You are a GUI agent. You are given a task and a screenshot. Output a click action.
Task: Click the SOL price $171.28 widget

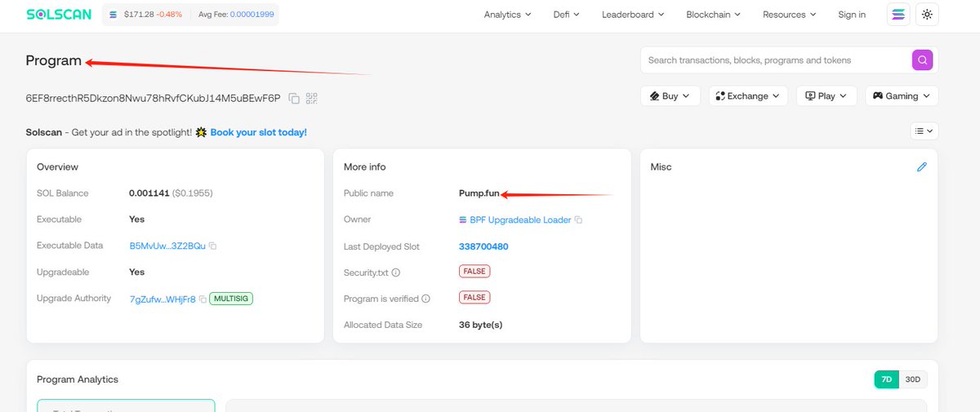click(x=145, y=15)
